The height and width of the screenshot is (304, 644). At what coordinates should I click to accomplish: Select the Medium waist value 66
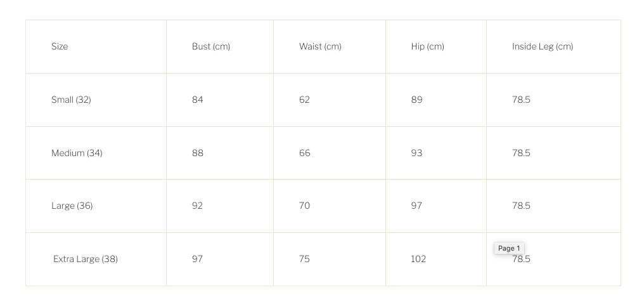tap(304, 153)
